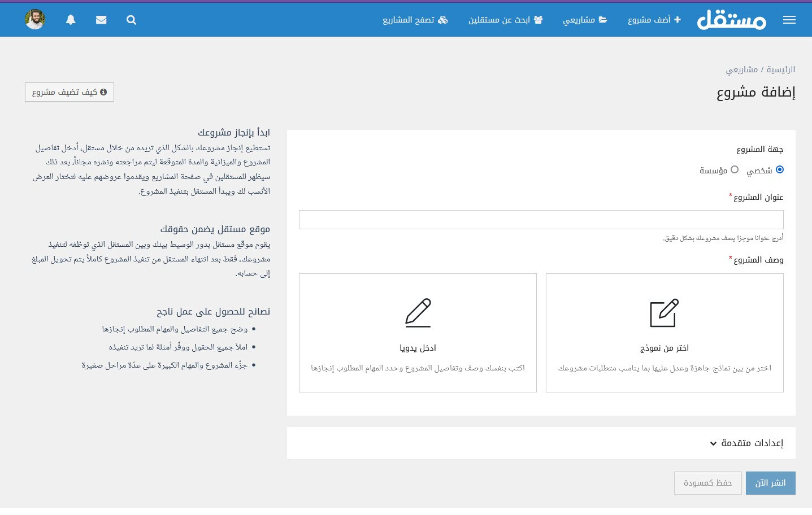Screen dimensions: 812x515
Task: Open the hamburger menu icon
Action: (789, 20)
